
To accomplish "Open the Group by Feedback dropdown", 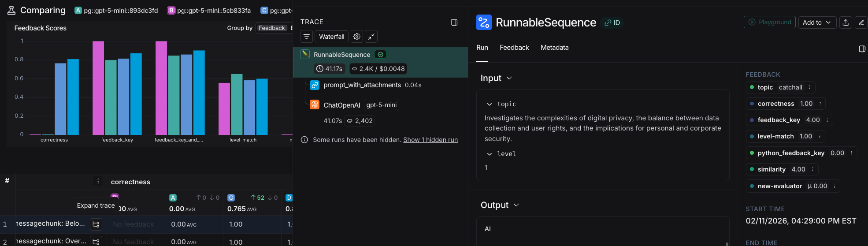I will pos(272,28).
